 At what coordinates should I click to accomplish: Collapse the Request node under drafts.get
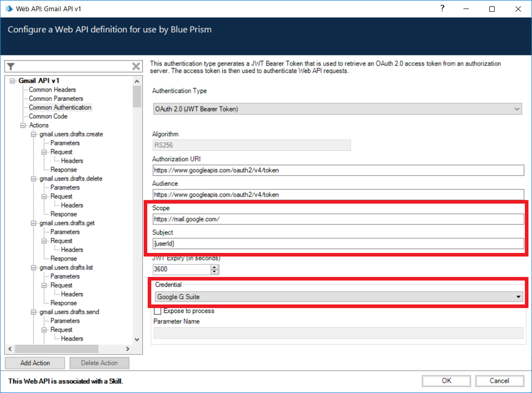pyautogui.click(x=44, y=241)
